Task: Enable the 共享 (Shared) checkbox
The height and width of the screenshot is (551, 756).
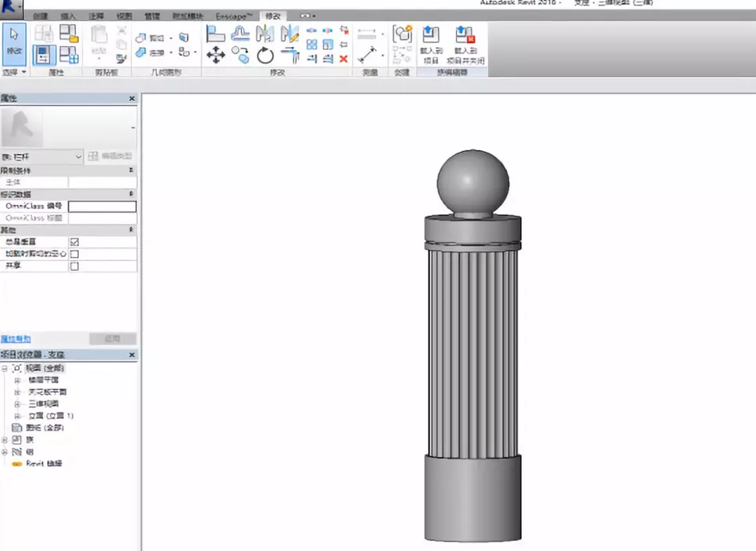Action: 75,266
